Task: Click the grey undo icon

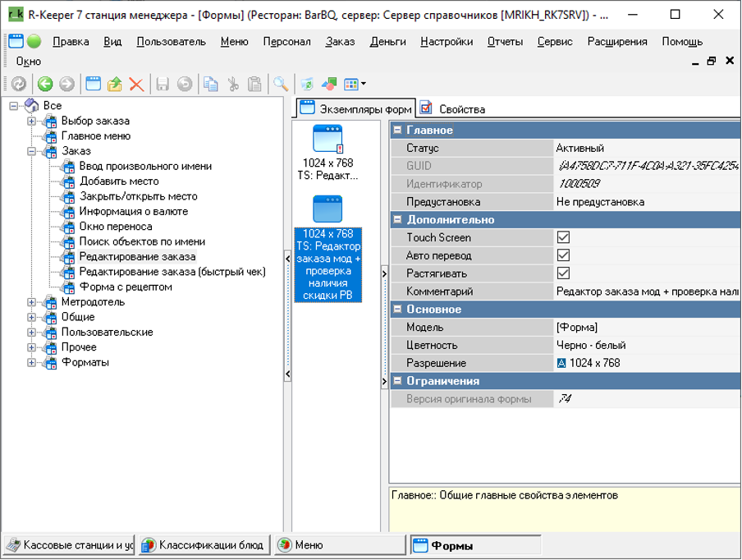Action: [x=185, y=84]
